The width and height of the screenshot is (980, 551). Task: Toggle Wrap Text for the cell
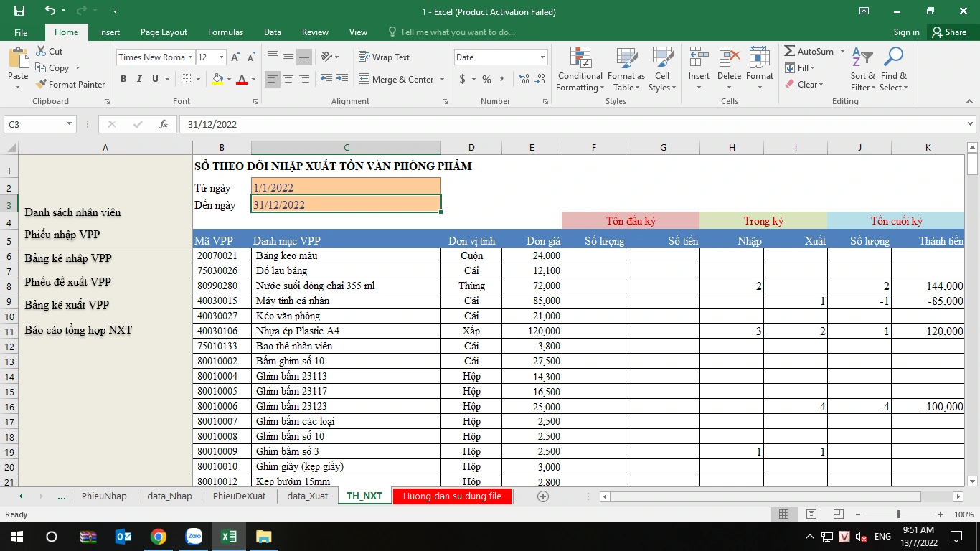pyautogui.click(x=384, y=57)
